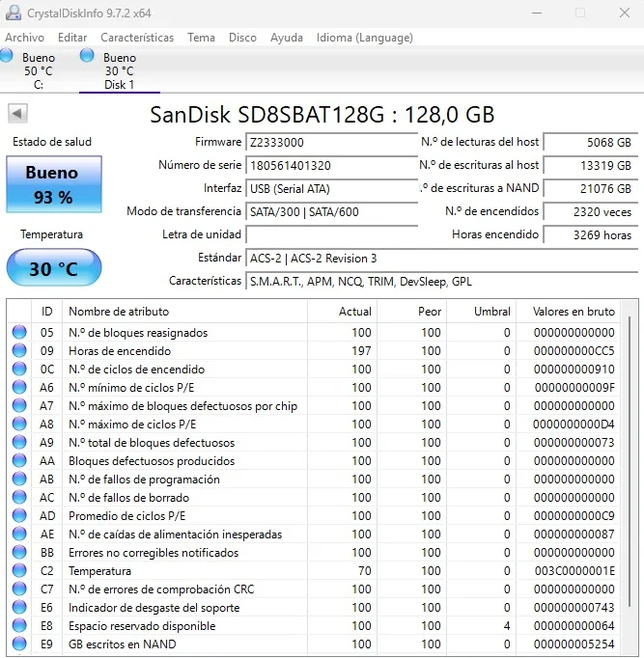This screenshot has width=644, height=658.
Task: Click the vertical scrollbar of attribute list
Action: (x=630, y=461)
